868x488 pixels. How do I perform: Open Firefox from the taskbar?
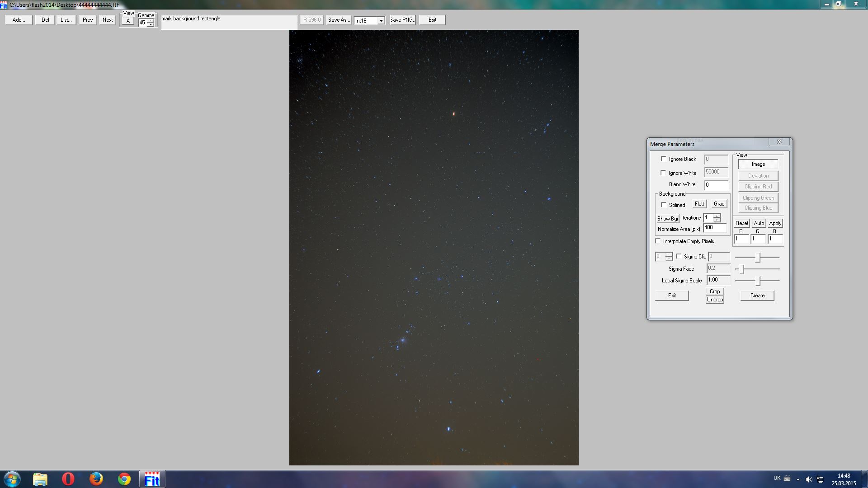tap(96, 479)
